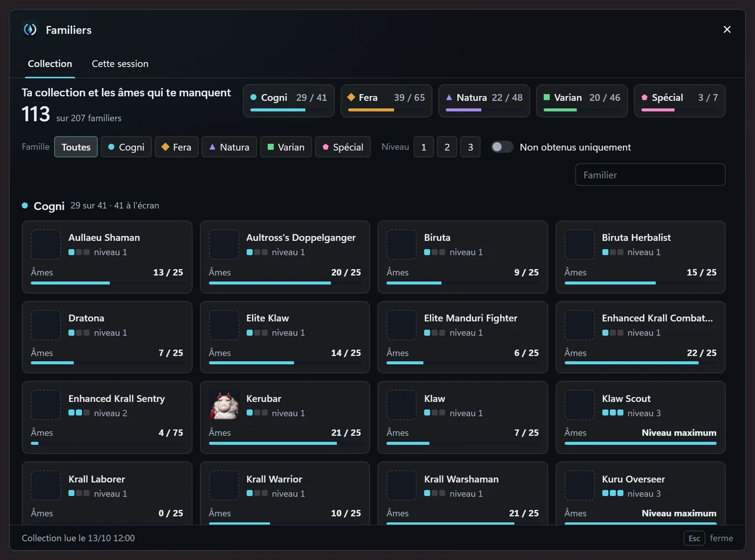Close the Familiers dialog with the X
Image resolution: width=755 pixels, height=560 pixels.
727,30
